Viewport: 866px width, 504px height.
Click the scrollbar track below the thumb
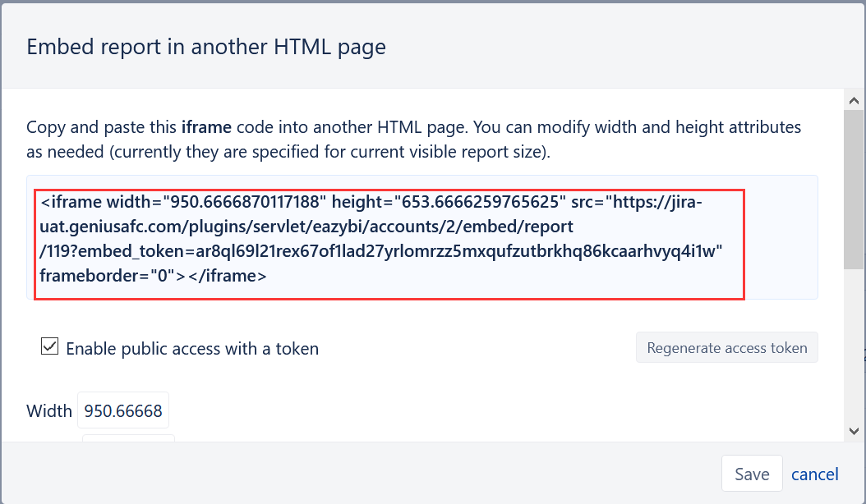[854, 345]
